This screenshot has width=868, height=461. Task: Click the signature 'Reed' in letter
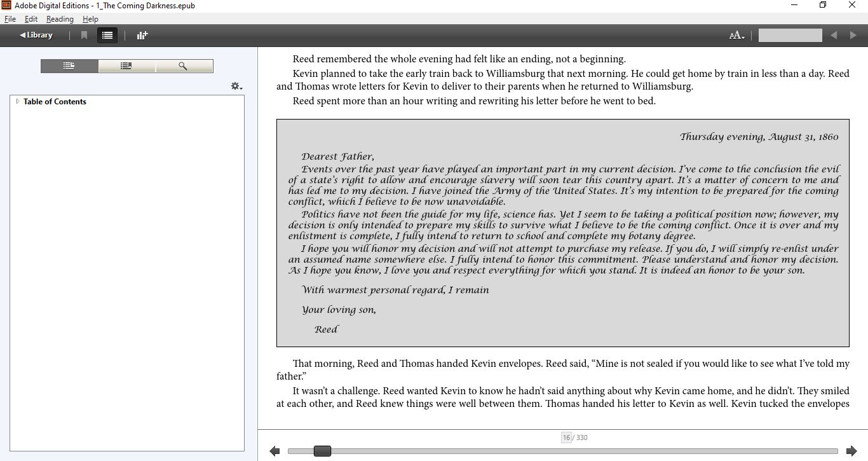(326, 329)
